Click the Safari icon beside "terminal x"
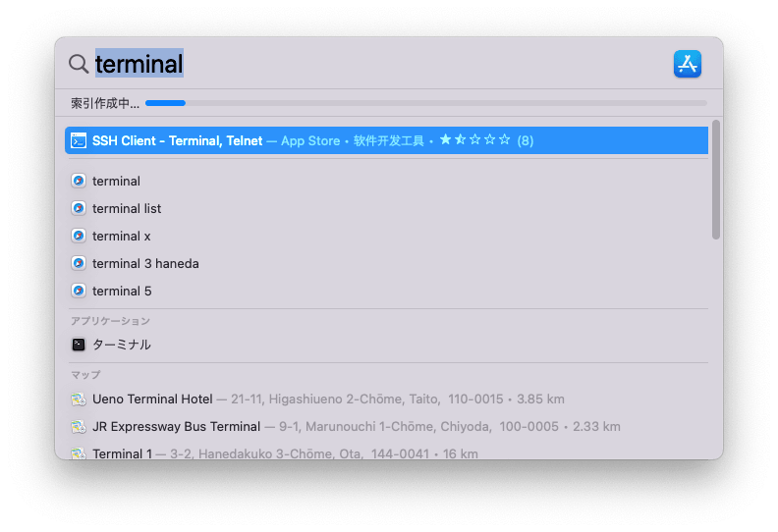 [79, 236]
